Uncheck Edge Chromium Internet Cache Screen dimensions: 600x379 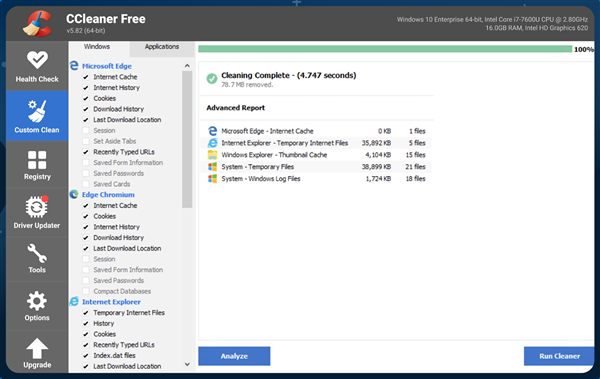pos(86,206)
